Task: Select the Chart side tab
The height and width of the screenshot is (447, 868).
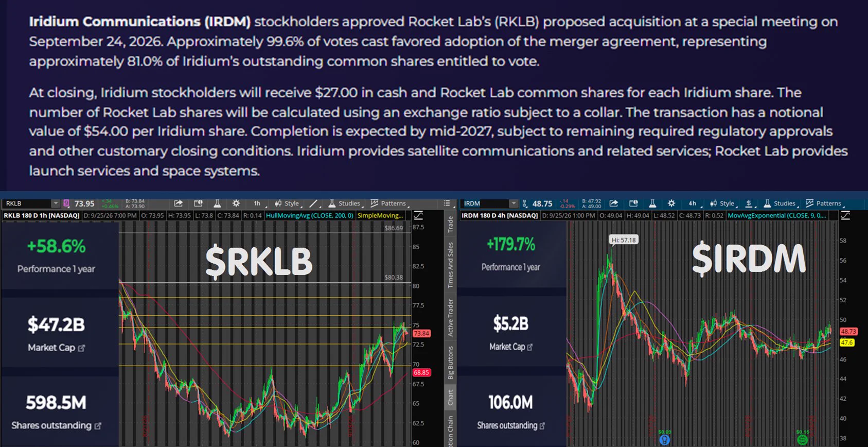Action: 450,397
